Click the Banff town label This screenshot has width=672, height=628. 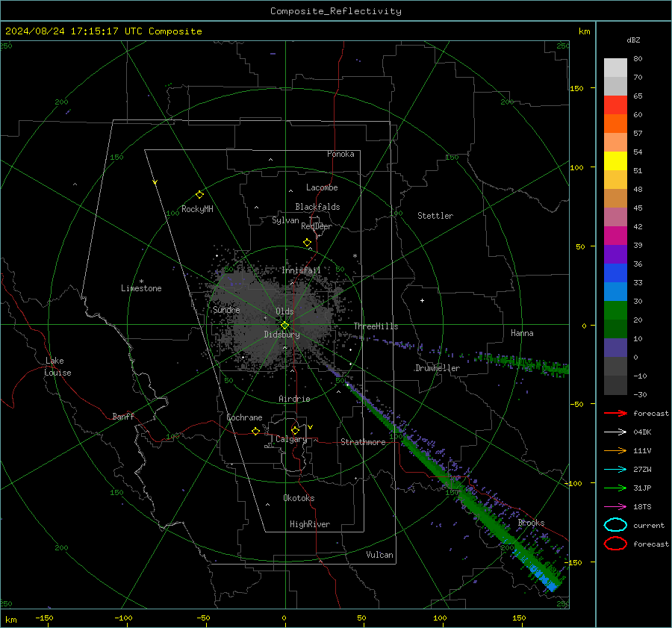tap(123, 417)
